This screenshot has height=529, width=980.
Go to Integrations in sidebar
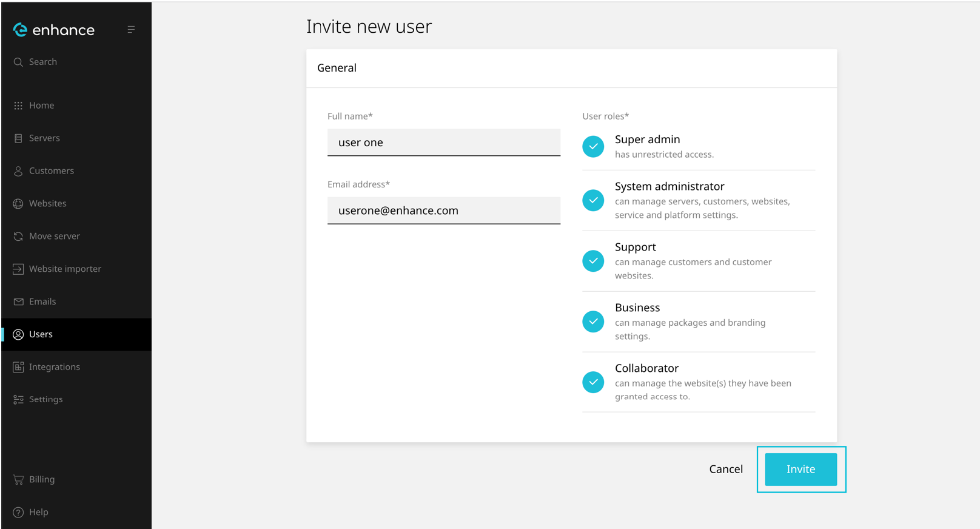54,367
